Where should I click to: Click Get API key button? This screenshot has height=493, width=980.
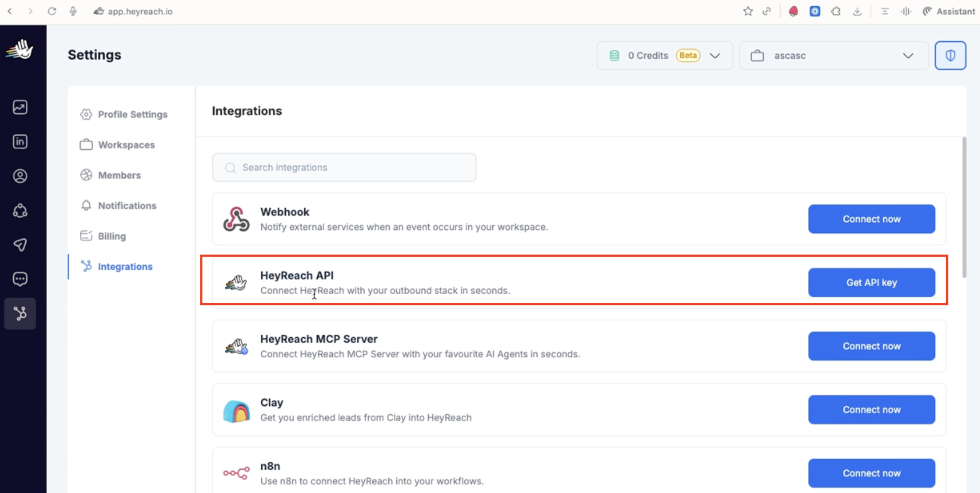point(871,283)
